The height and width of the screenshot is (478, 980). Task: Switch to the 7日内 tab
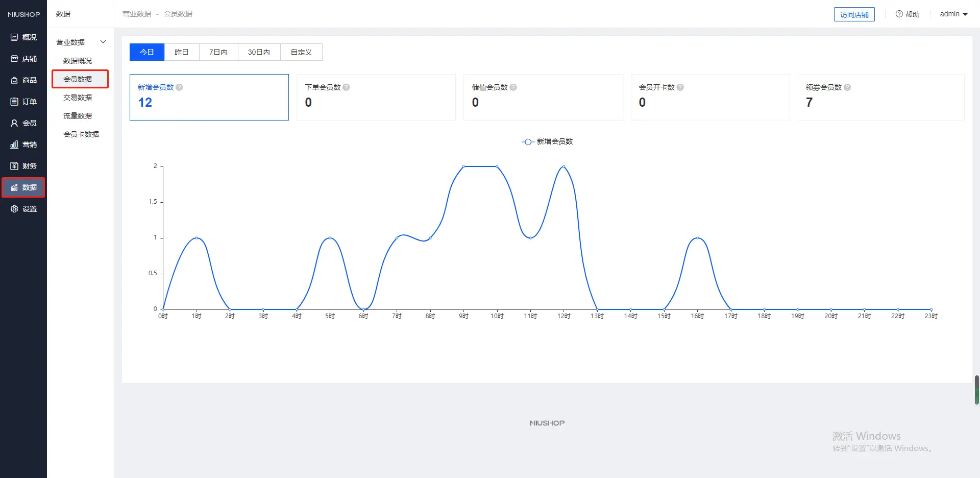pyautogui.click(x=218, y=52)
